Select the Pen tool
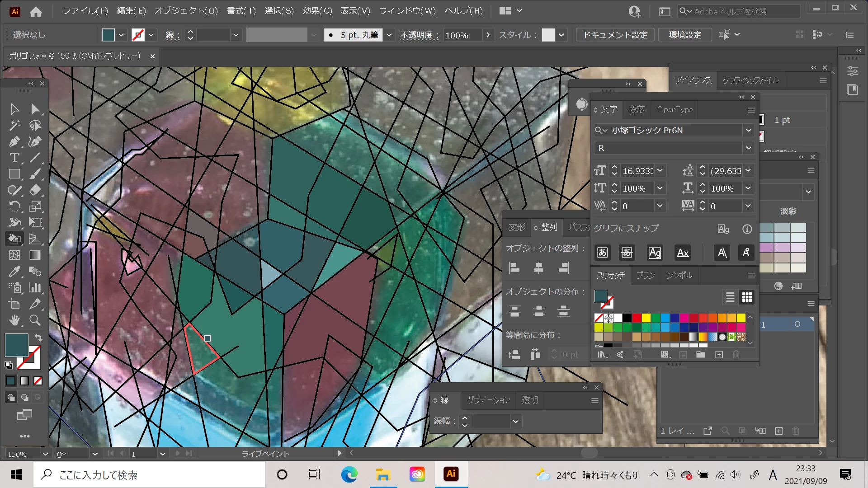The width and height of the screenshot is (868, 488). coord(14,142)
